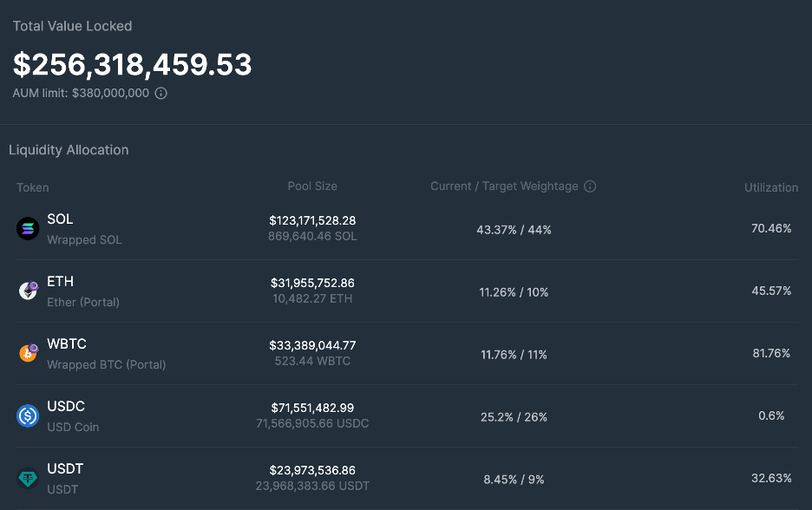Viewport: 812px width, 510px height.
Task: Click the SOL token icon
Action: [x=29, y=229]
